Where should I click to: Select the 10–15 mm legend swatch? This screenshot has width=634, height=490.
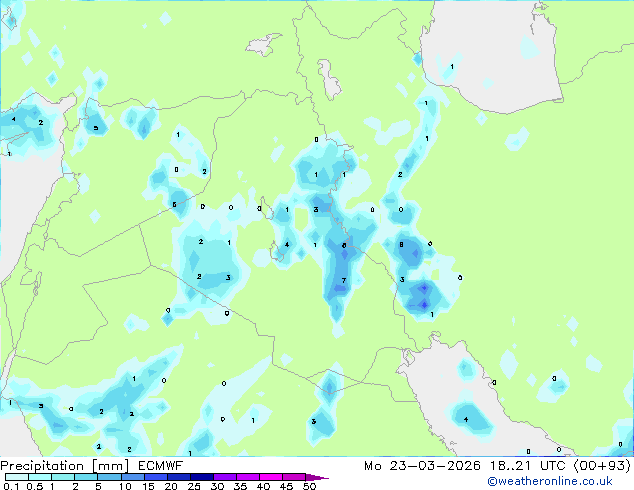133,477
